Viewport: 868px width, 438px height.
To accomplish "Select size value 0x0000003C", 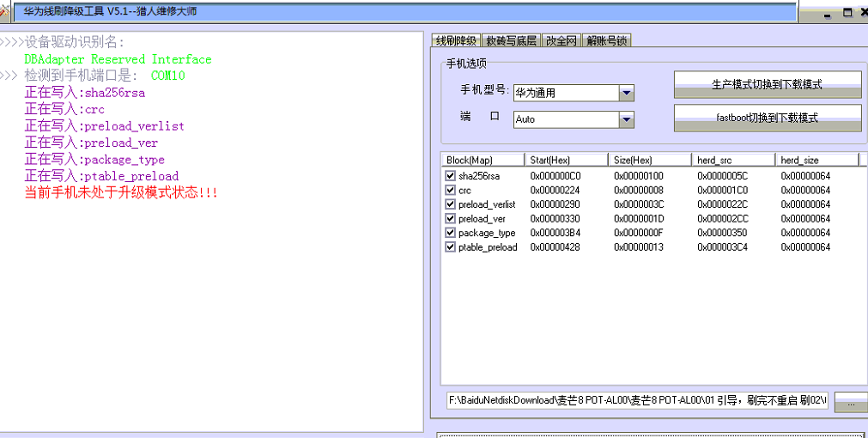I will click(639, 204).
